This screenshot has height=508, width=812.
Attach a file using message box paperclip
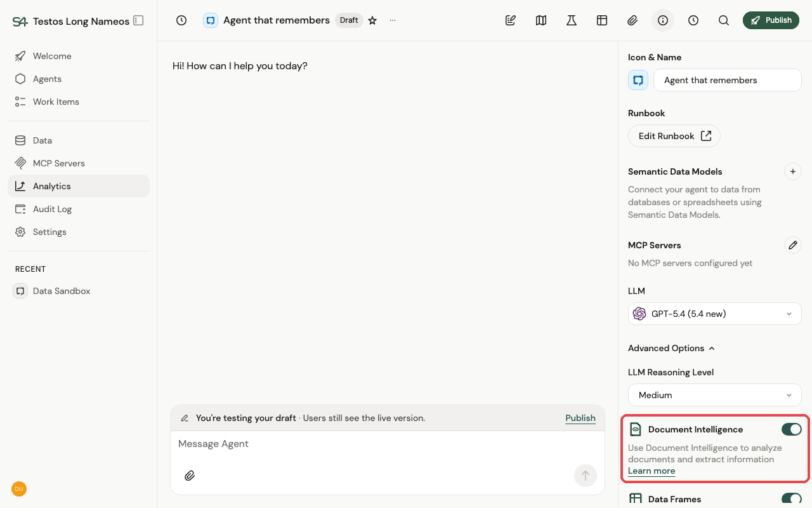[x=190, y=475]
